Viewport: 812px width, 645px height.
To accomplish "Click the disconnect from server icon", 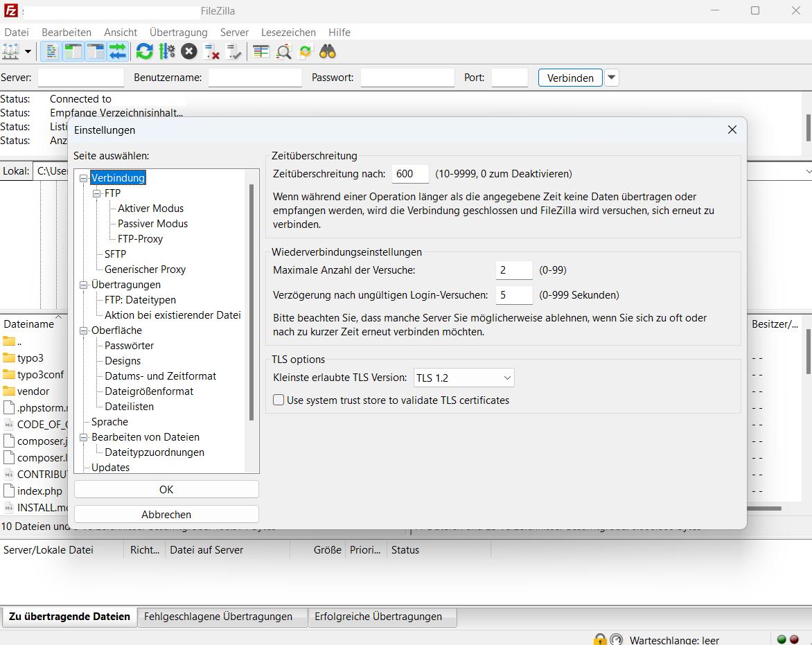I will 212,52.
